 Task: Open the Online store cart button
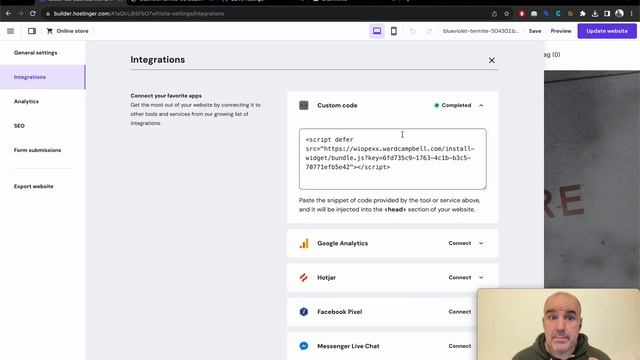[67, 31]
